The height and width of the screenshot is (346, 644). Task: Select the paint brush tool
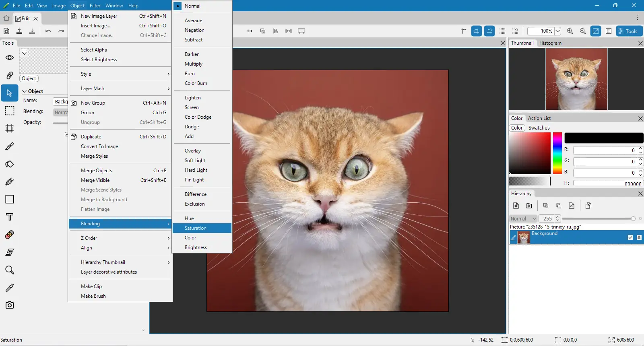click(10, 146)
